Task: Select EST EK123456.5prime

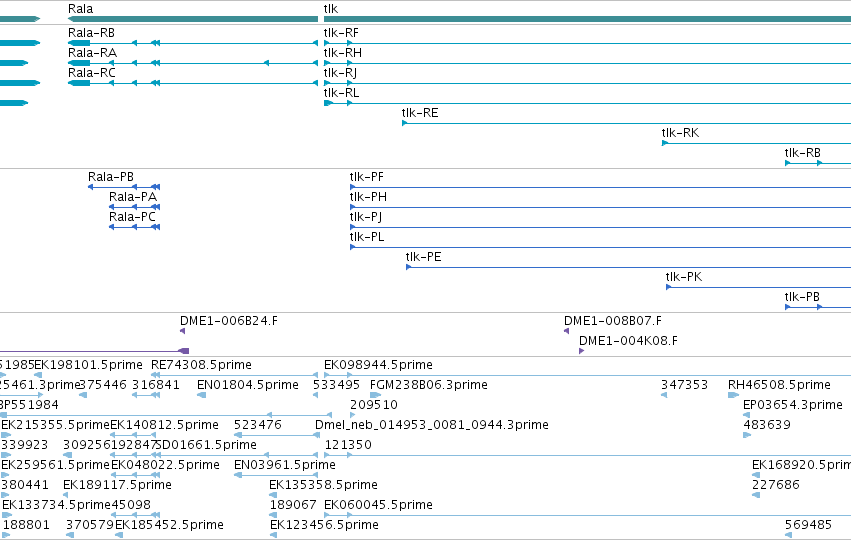Action: [x=274, y=535]
